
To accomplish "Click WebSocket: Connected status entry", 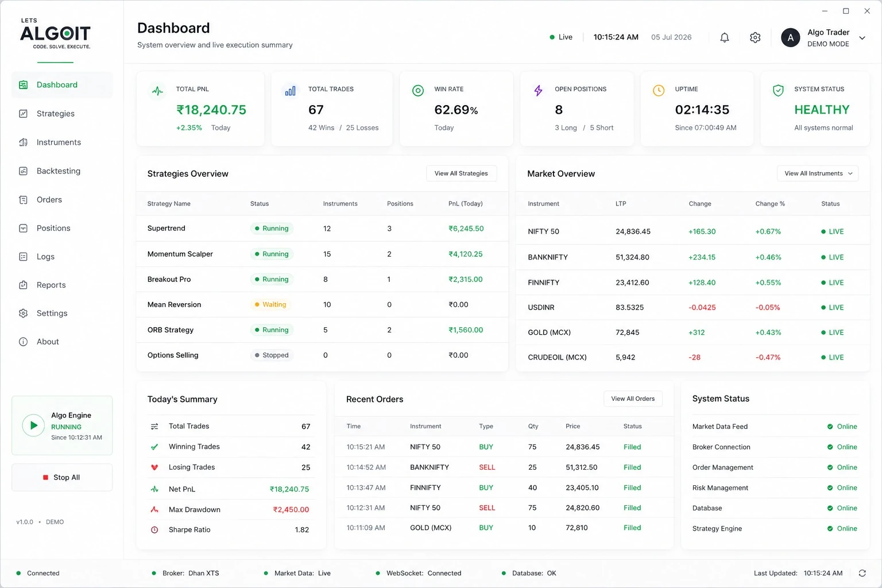I will (419, 573).
